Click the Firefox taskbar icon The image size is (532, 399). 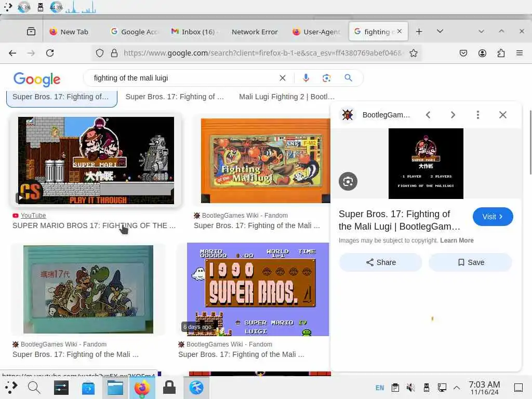click(x=142, y=388)
